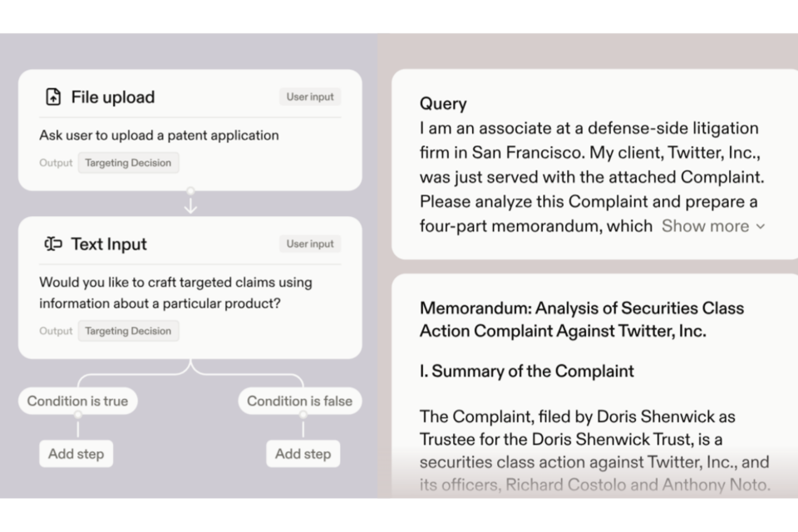This screenshot has height=532, width=798.
Task: Click Targeting Decision output tag in Text Input
Action: click(128, 331)
